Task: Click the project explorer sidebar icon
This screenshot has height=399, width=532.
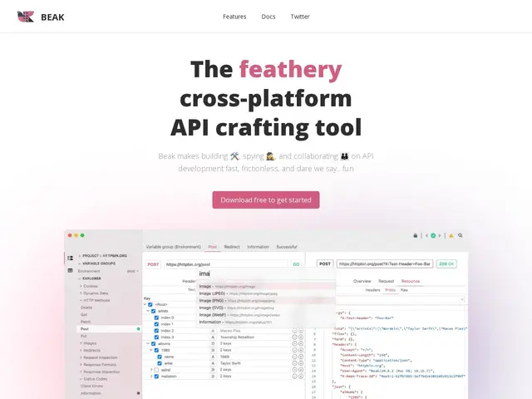Action: click(x=70, y=258)
